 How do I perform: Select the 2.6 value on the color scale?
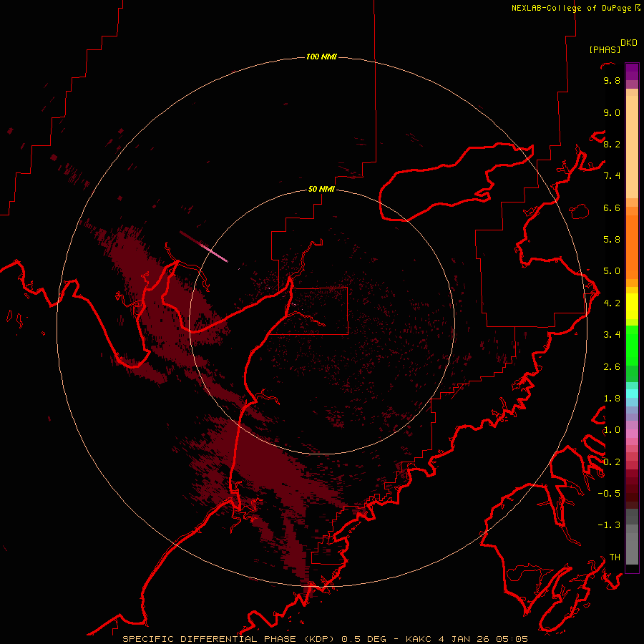coord(612,367)
